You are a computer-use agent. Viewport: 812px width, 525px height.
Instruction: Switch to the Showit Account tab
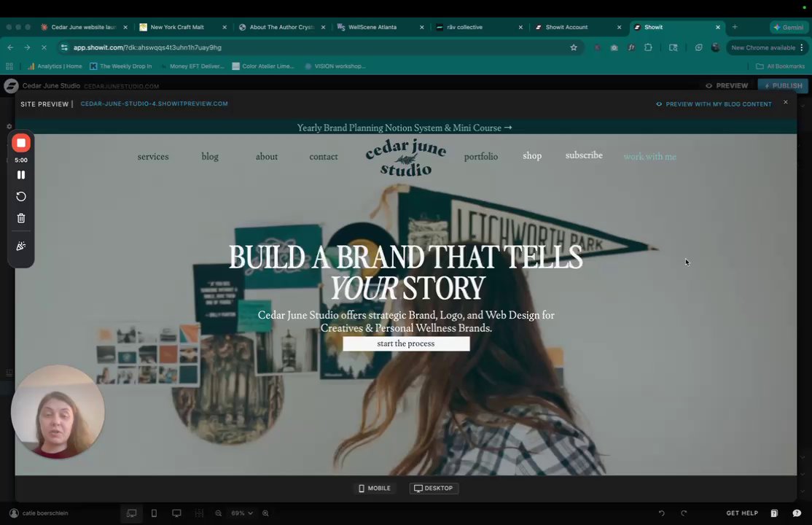pos(579,27)
